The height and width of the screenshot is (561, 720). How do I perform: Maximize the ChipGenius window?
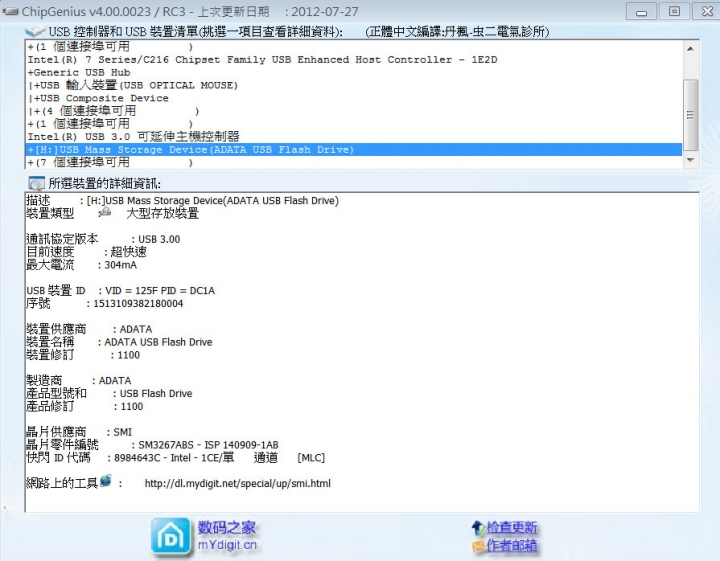[x=674, y=11]
